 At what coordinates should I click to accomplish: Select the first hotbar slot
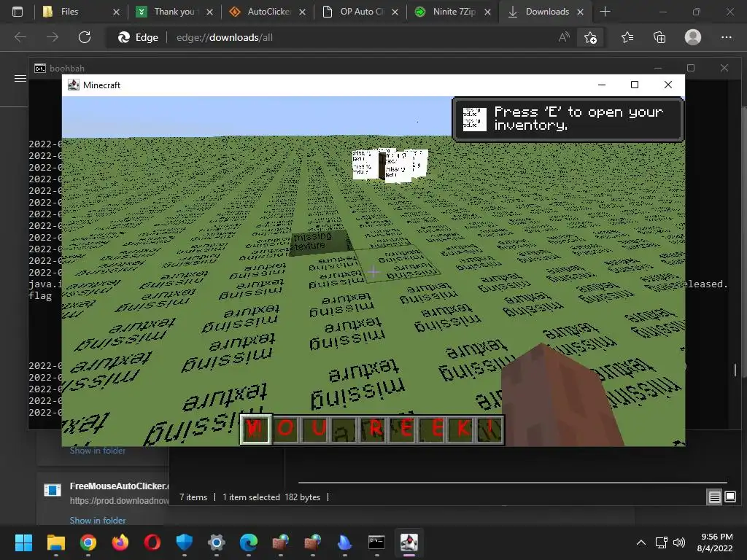tap(256, 429)
